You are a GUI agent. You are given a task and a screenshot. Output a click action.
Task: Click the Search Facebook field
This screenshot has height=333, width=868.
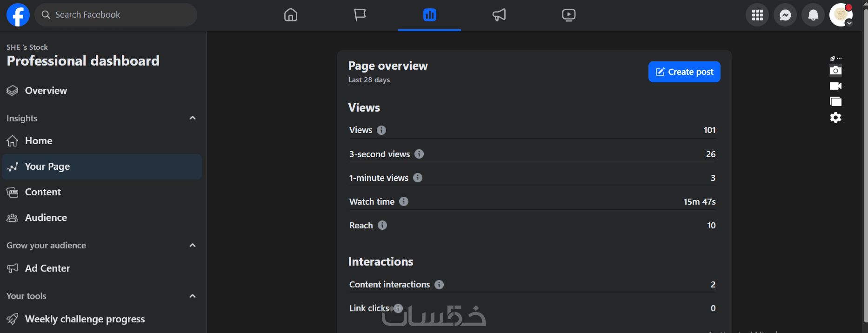click(116, 15)
